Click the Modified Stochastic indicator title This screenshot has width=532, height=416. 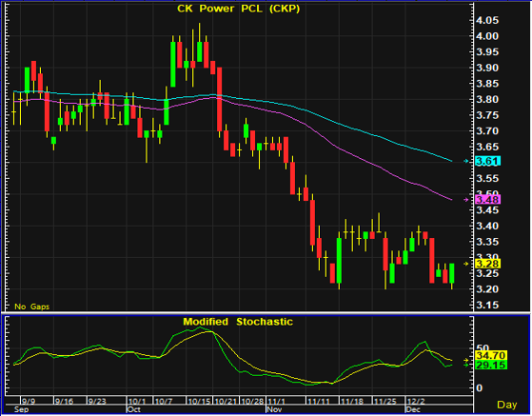click(238, 322)
